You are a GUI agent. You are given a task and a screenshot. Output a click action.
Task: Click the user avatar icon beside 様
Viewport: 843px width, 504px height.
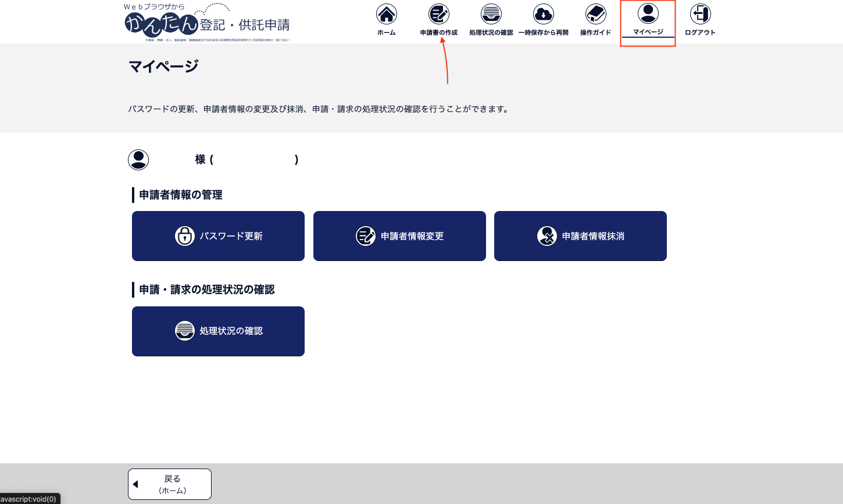point(138,159)
